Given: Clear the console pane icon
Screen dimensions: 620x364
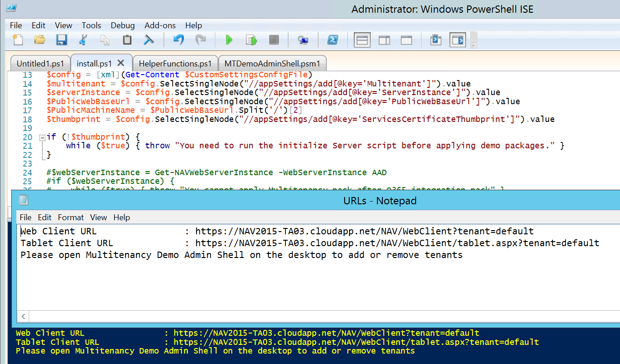Looking at the screenshot, I should [148, 40].
